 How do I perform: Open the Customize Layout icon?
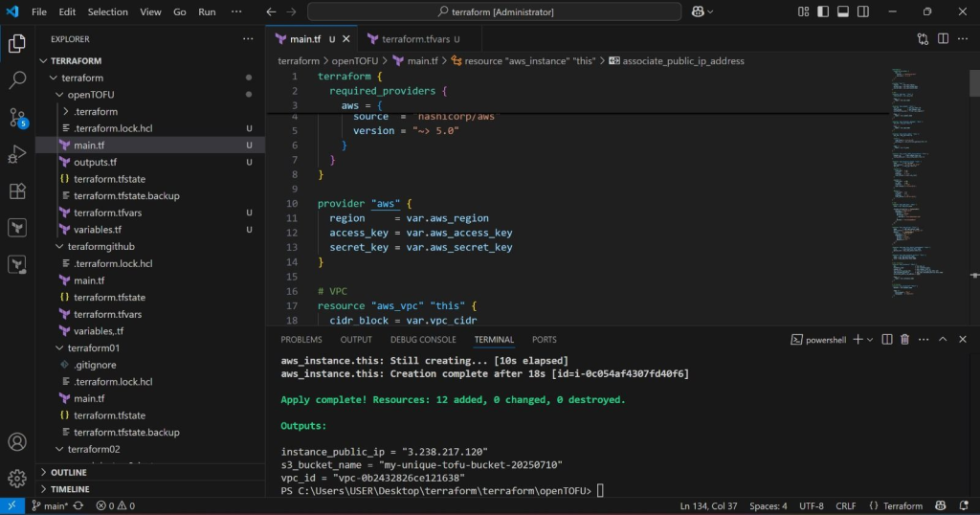[x=803, y=11]
